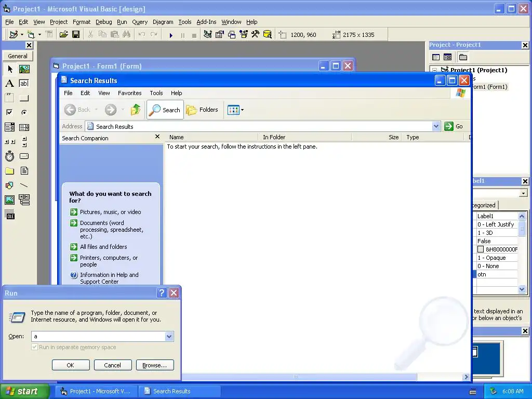This screenshot has height=399, width=532.
Task: Toggle the Folders pane button in Explorer
Action: coord(202,110)
